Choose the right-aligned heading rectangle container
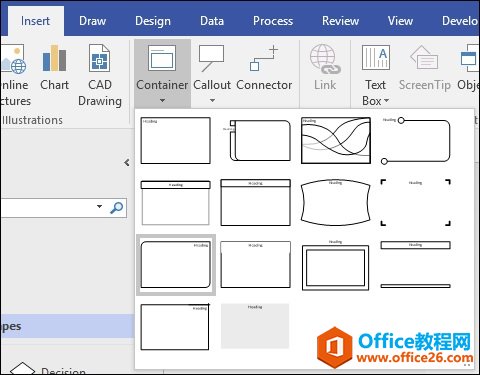Viewport: 480px width, 375px height. pyautogui.click(x=175, y=327)
